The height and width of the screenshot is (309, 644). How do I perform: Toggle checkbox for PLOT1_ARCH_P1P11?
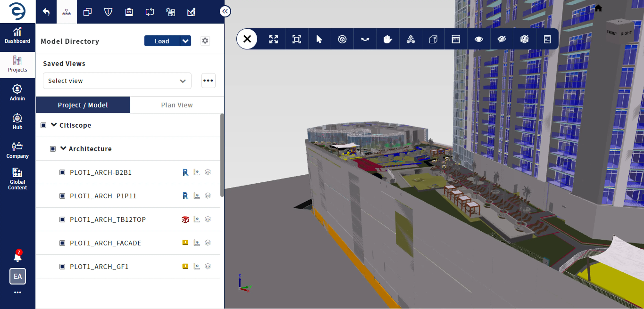pos(62,196)
